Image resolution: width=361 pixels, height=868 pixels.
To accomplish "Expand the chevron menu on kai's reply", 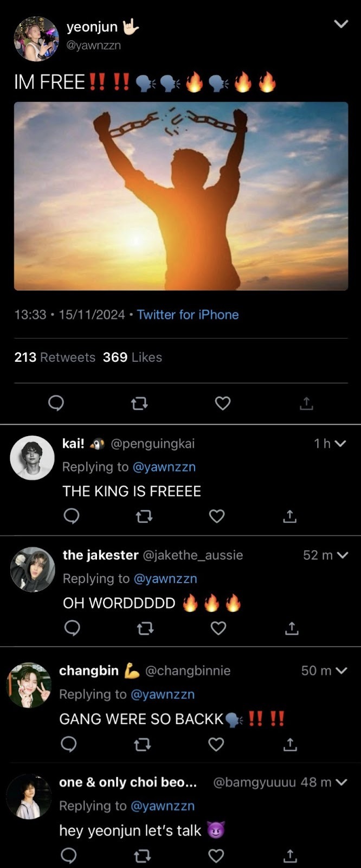I will click(341, 444).
